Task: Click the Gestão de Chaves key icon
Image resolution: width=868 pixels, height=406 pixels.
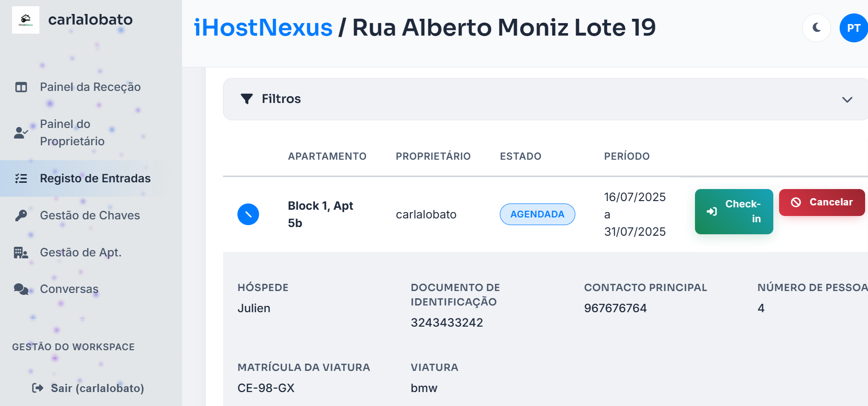Action: pyautogui.click(x=20, y=216)
